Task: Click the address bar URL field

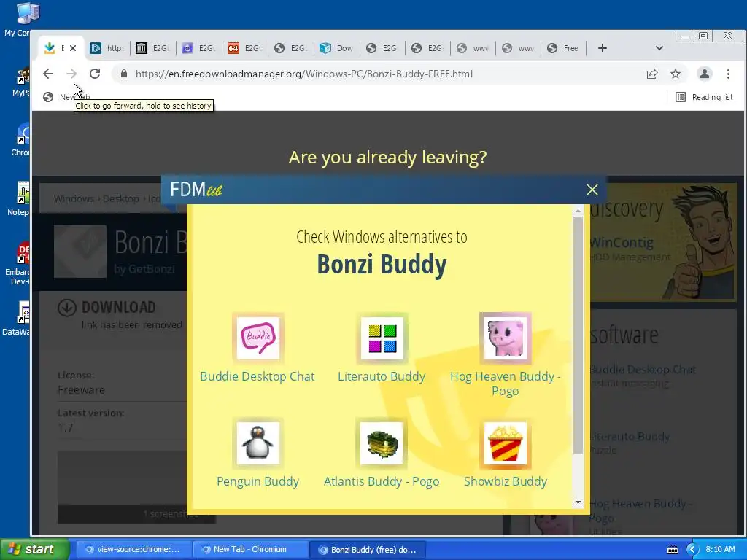Action: click(304, 74)
